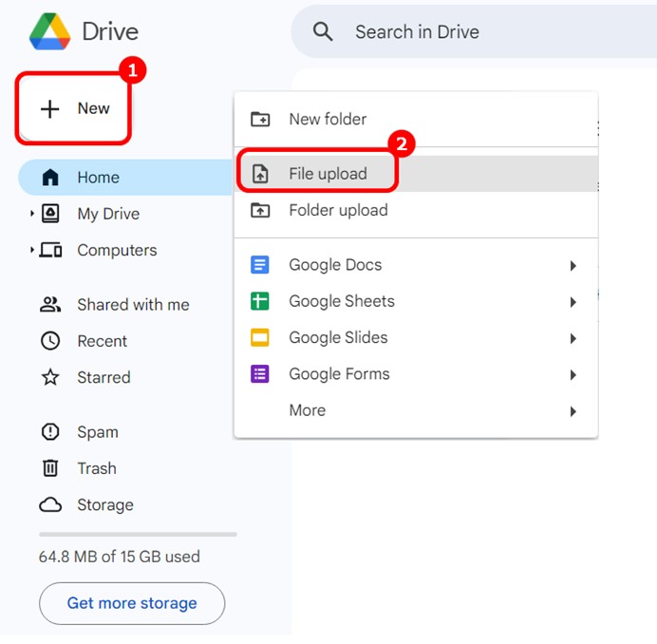Click the storage usage progress bar
The image size is (657, 644).
[138, 535]
